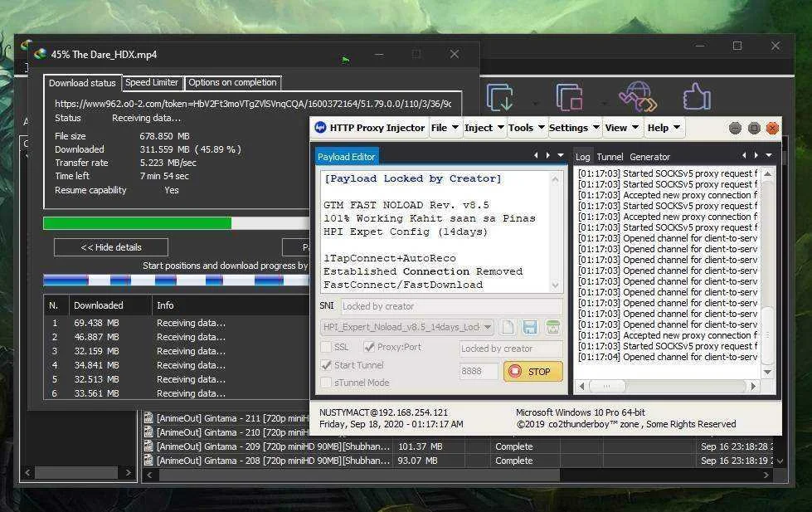Viewport: 812px width, 512px height.
Task: Click left tab-scroll arrow of Log panel
Action: tap(744, 155)
